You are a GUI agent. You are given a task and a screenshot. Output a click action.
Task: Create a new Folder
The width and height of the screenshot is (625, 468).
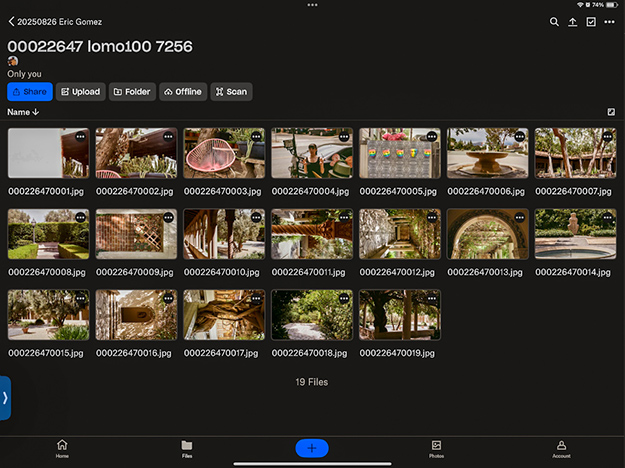[132, 92]
